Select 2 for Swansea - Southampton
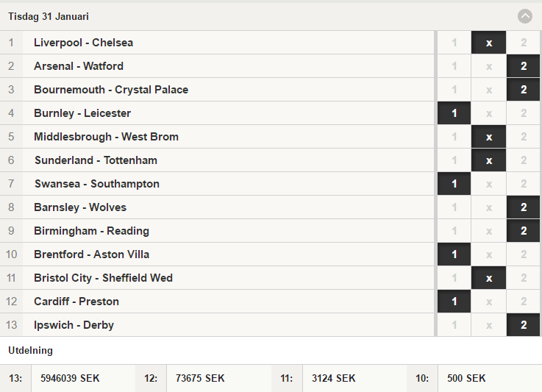542x392 pixels. click(524, 184)
